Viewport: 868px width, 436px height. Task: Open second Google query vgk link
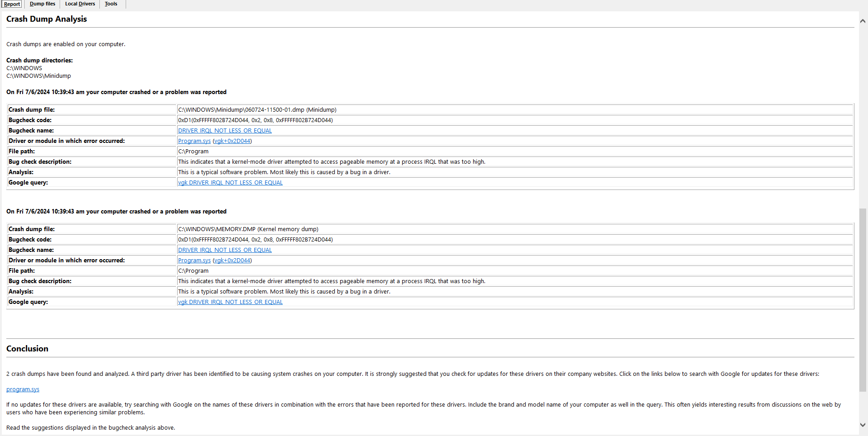tap(230, 302)
